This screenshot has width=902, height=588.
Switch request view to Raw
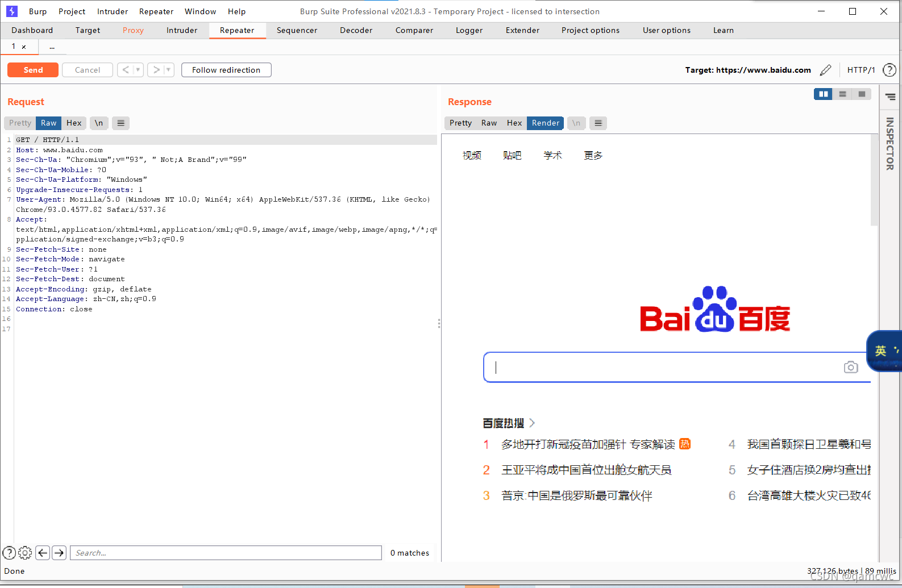(48, 123)
